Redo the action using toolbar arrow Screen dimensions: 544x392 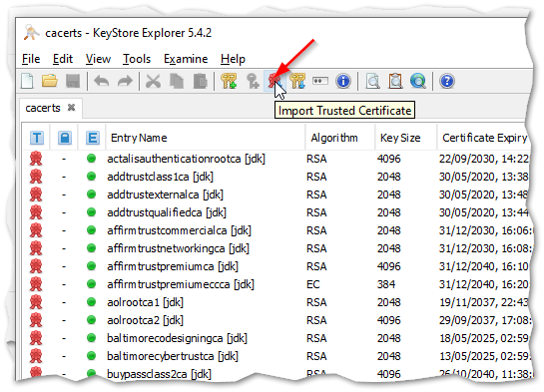click(125, 81)
